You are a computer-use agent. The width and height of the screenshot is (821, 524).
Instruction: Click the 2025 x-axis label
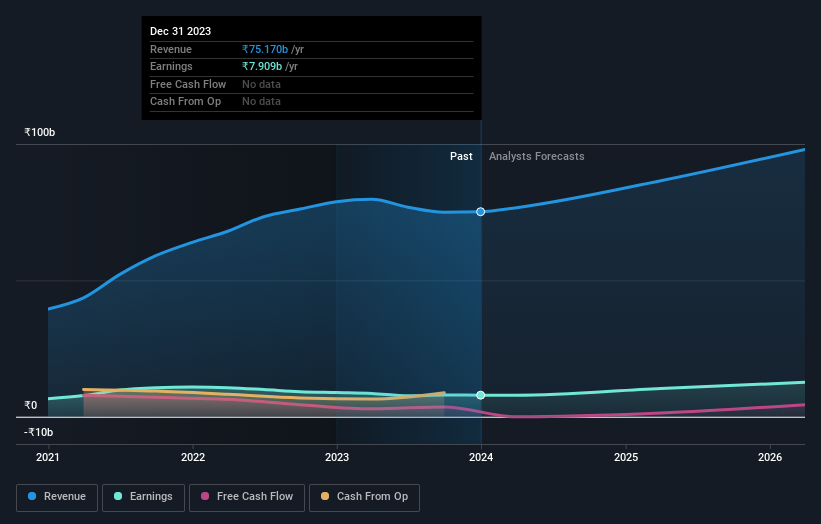626,457
